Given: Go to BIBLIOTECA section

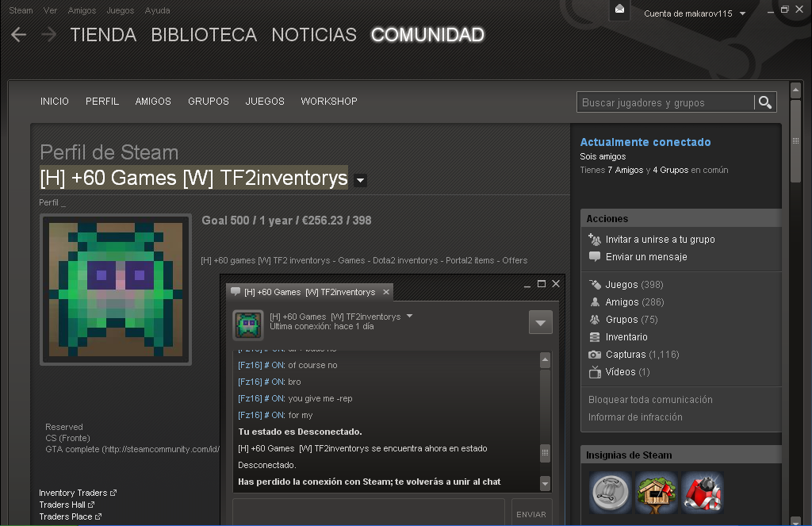Looking at the screenshot, I should (x=204, y=35).
